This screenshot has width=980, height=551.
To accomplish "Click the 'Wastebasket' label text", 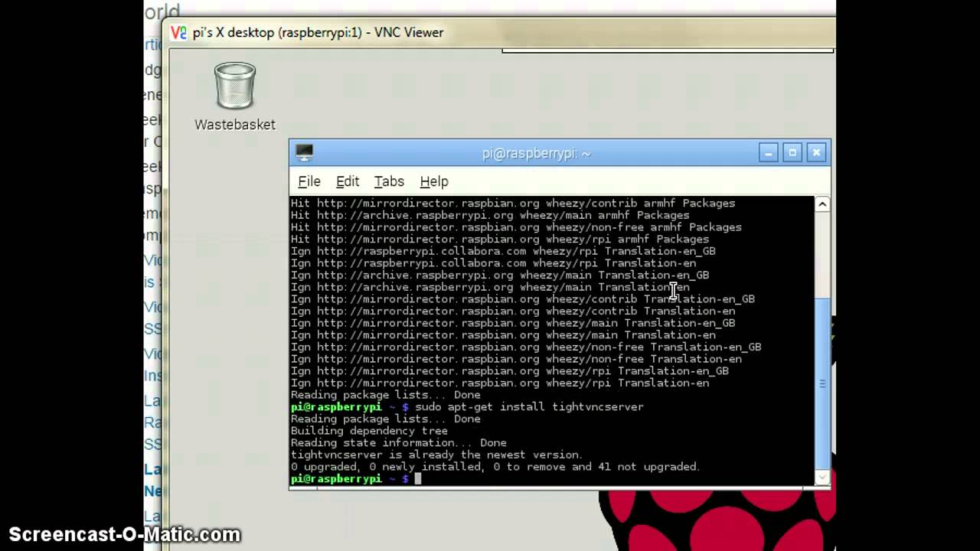I will (x=234, y=125).
